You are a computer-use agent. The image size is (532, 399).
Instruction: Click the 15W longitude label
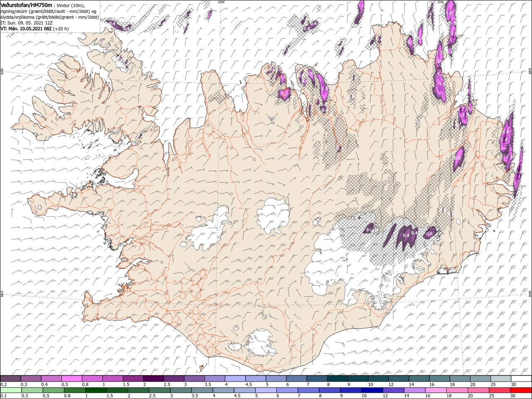pos(441,2)
